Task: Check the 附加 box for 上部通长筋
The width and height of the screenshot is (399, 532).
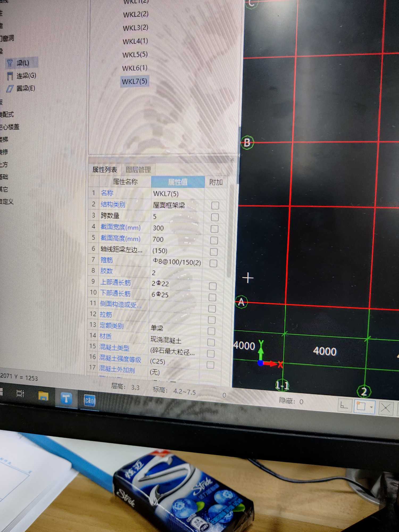Action: point(213,286)
